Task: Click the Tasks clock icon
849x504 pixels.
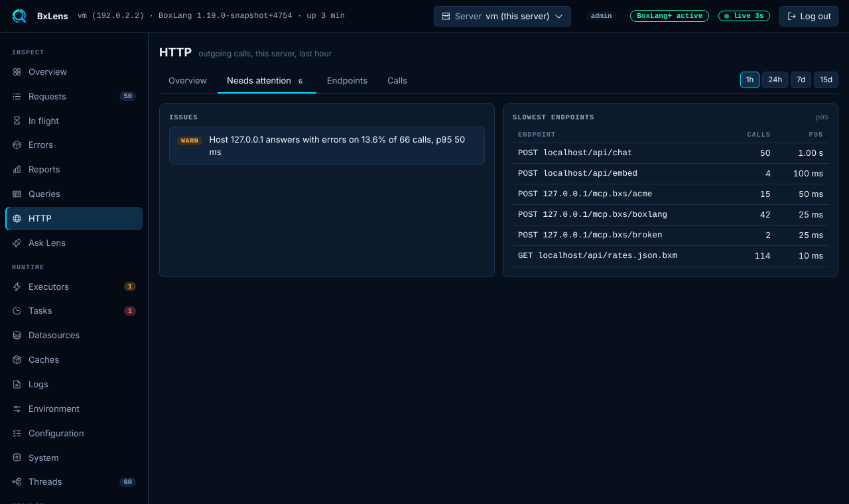Action: (x=17, y=310)
